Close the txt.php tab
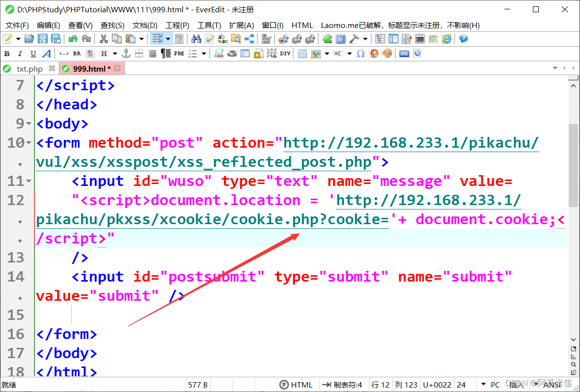580x392 pixels. coord(52,68)
